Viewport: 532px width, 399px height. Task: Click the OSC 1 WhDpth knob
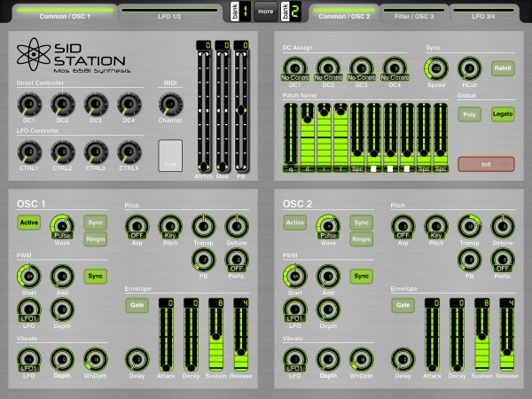(x=96, y=359)
